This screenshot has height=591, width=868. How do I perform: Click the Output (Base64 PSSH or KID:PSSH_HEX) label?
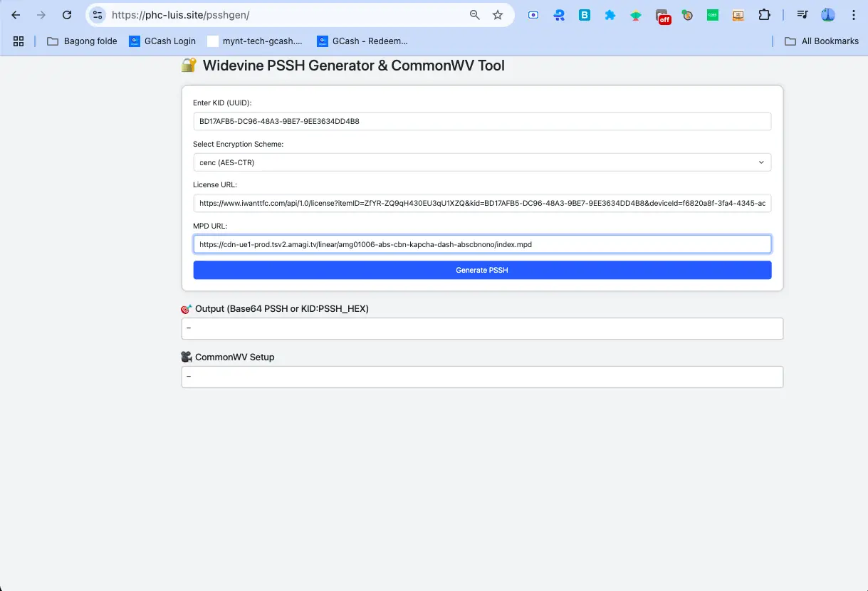click(275, 309)
